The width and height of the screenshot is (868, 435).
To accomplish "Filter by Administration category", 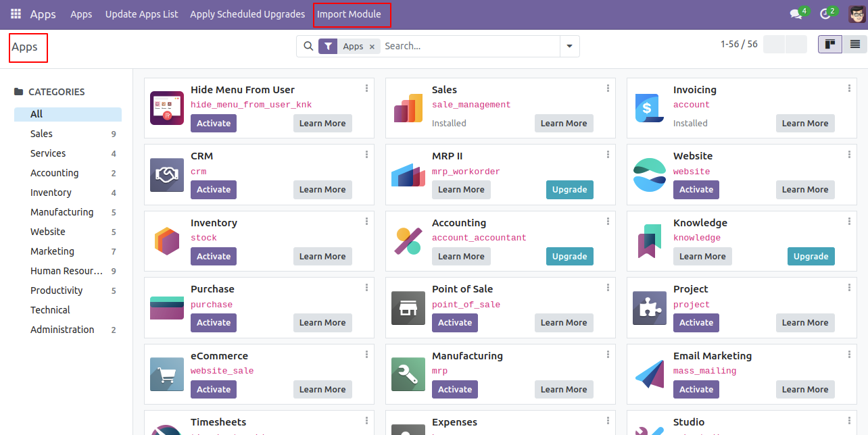I will pos(68,330).
